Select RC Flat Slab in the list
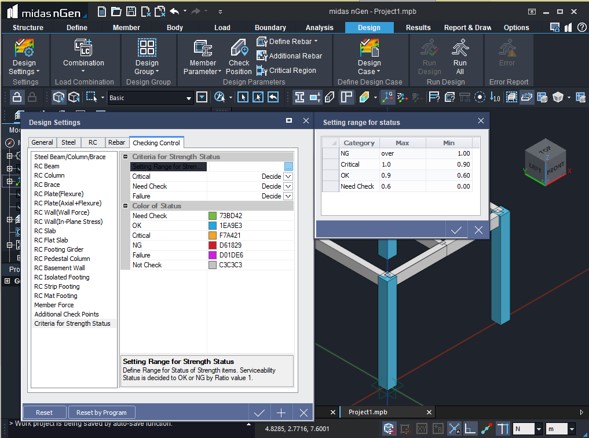The image size is (589, 438). point(51,240)
